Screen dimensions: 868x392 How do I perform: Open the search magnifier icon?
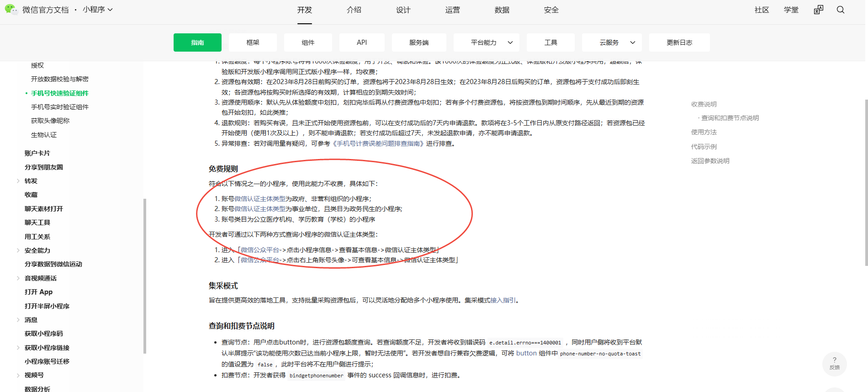[841, 10]
